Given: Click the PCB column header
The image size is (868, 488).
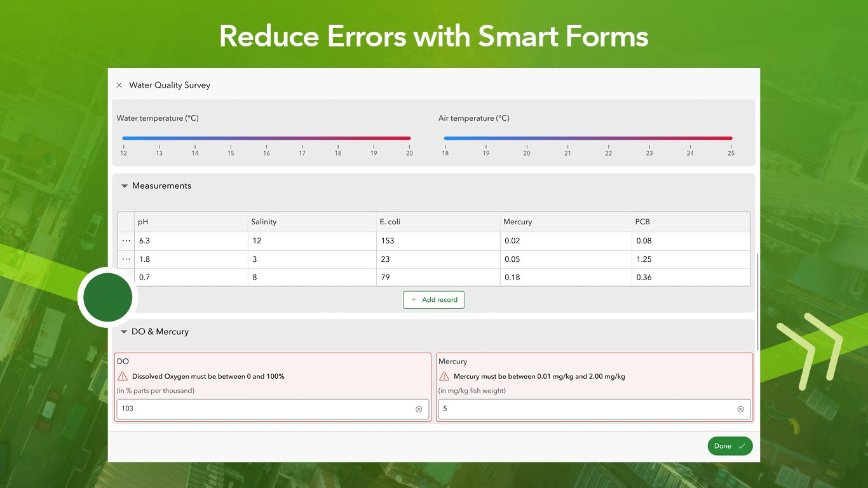Looking at the screenshot, I should coord(691,222).
